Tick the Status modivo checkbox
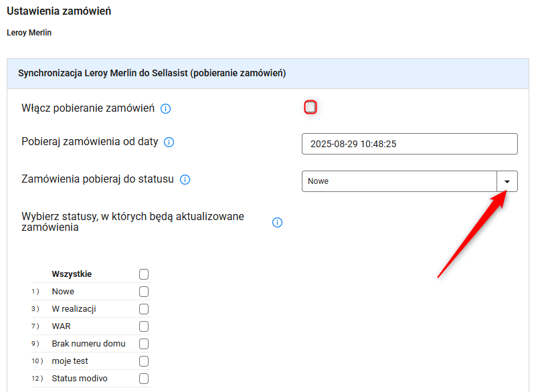The height and width of the screenshot is (392, 536). (x=144, y=379)
